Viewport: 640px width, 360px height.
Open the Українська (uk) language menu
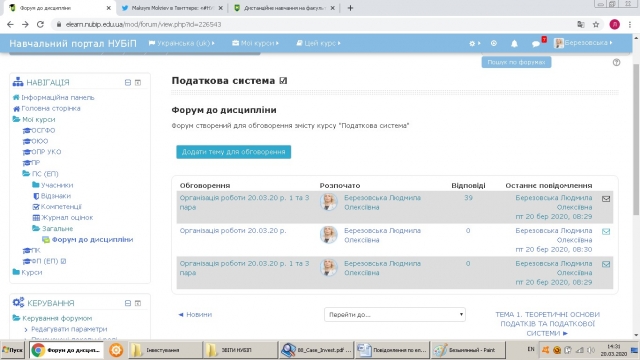coord(182,43)
